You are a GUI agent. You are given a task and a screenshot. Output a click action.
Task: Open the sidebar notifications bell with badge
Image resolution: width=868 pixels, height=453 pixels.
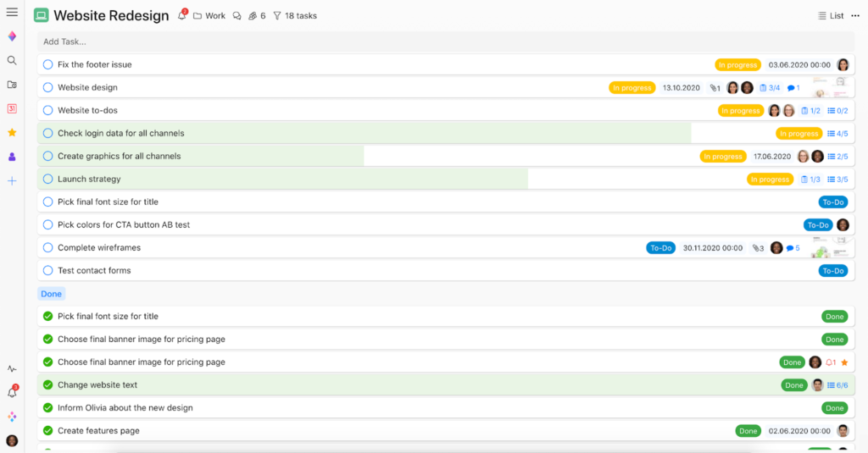click(12, 392)
